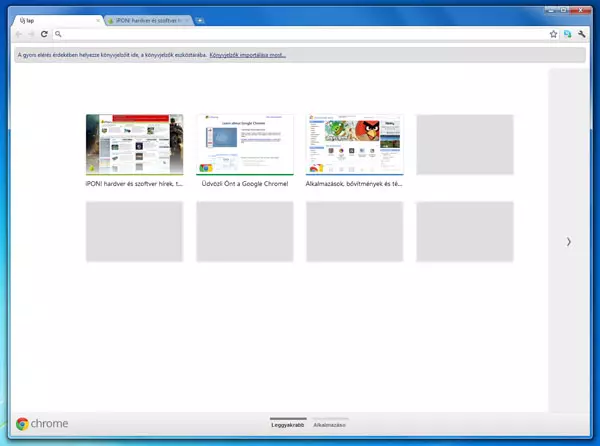Open the Alkalmazások, bővítmények thumbnail
The image size is (600, 446).
tap(354, 145)
